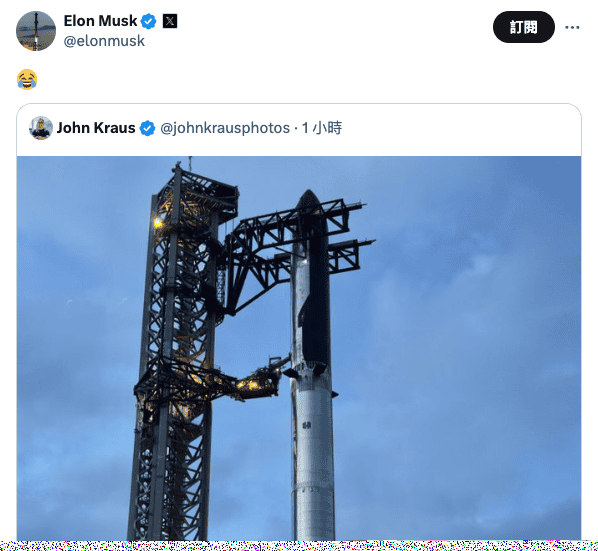Click the quoted post header area
The image size is (598, 551).
(299, 129)
